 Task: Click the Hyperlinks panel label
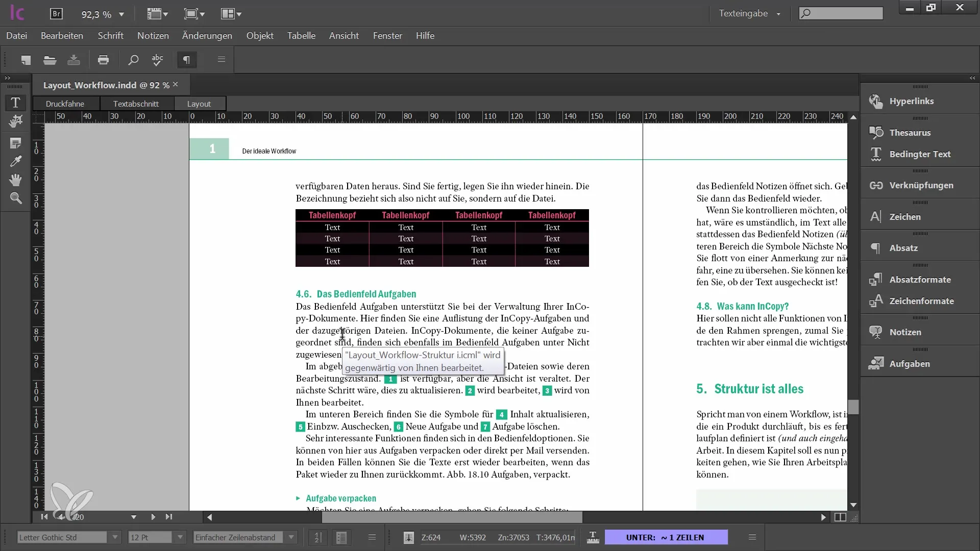click(x=912, y=101)
